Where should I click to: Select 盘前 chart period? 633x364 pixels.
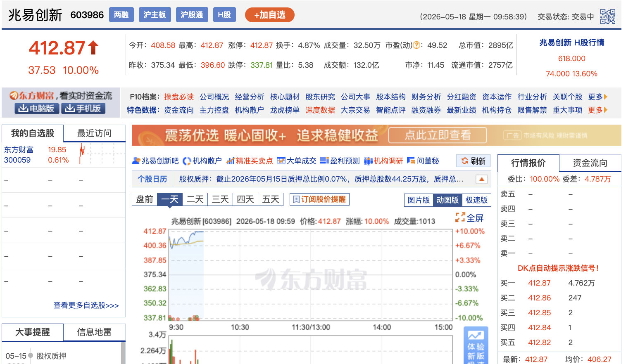pyautogui.click(x=145, y=199)
